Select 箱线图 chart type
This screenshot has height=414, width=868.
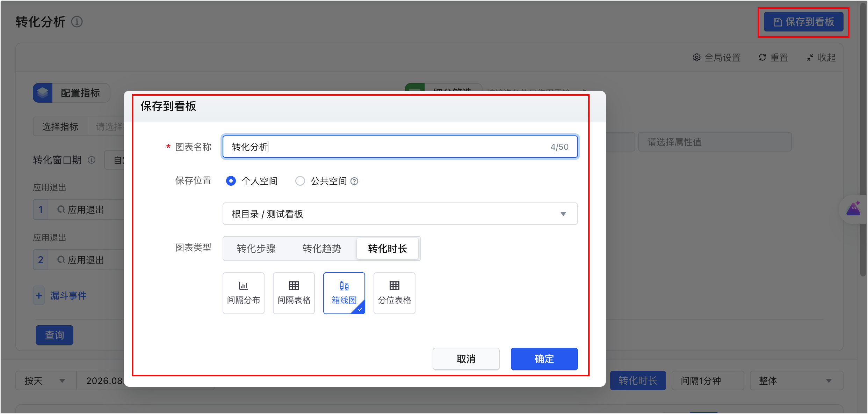(344, 293)
